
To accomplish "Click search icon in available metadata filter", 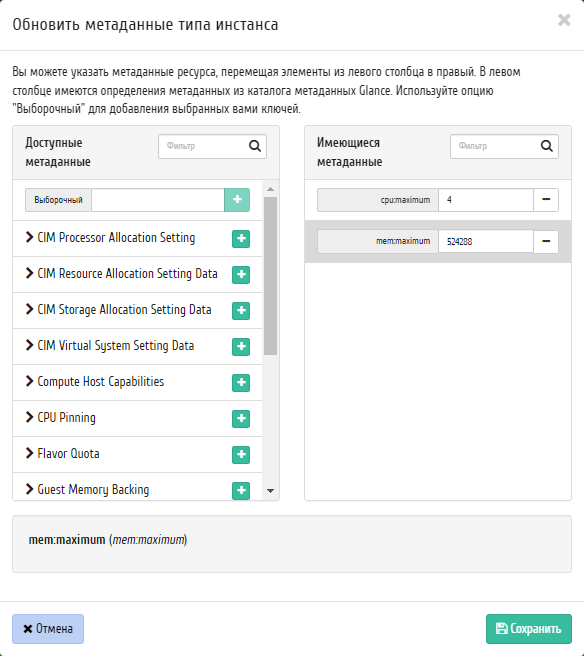I will [x=255, y=146].
